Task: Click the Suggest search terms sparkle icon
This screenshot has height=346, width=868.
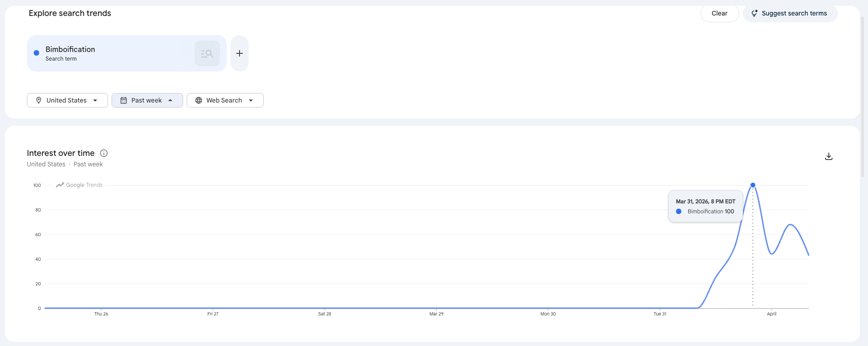Action: pyautogui.click(x=755, y=13)
